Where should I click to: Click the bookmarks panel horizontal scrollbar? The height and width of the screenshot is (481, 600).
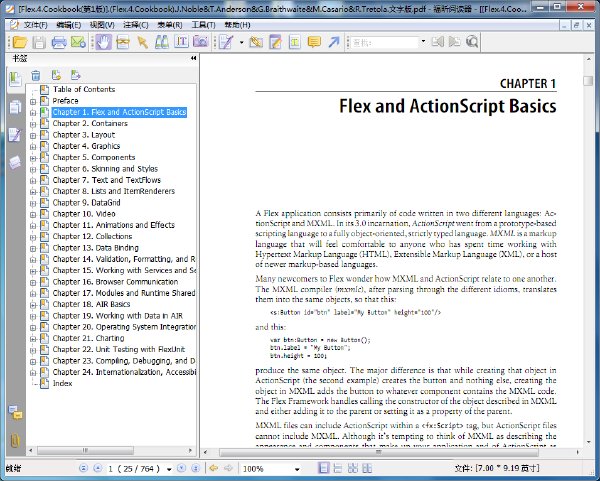[x=85, y=450]
